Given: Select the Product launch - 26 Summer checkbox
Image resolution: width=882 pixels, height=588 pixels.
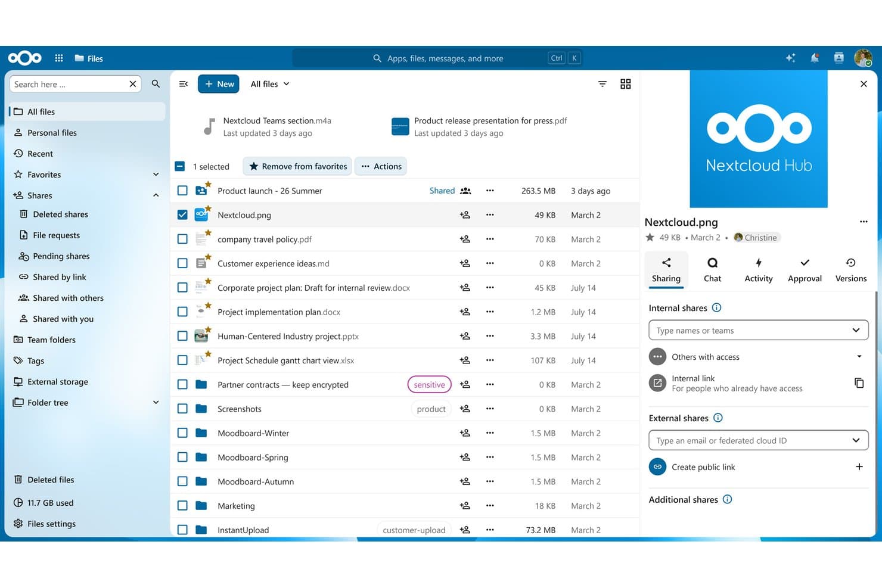Looking at the screenshot, I should (x=182, y=191).
